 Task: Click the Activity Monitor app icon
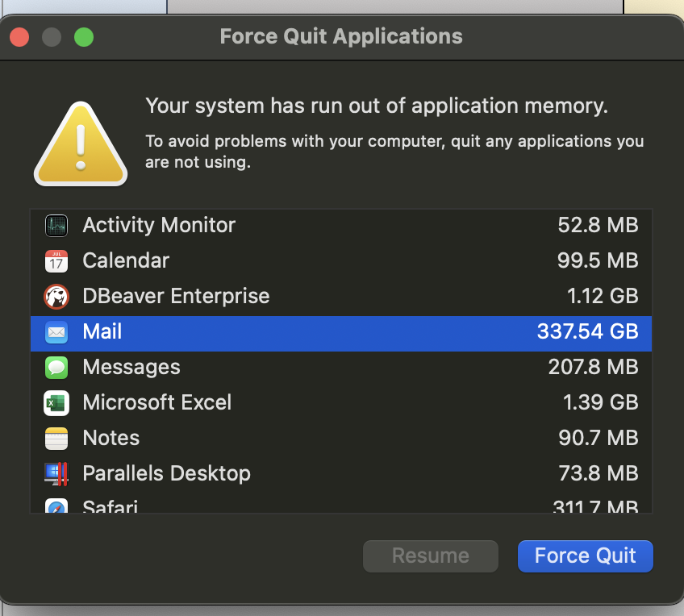pyautogui.click(x=56, y=226)
